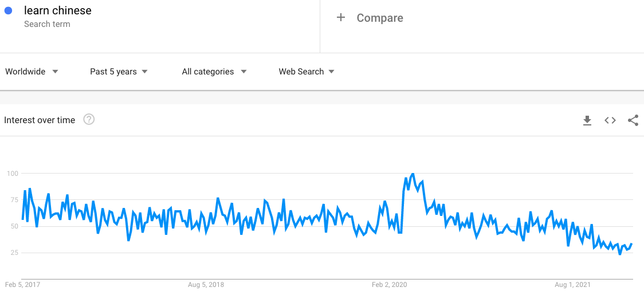Screen dimensions: 644x303
Task: Click the blue dot for learn chinese
Action: tap(8, 11)
